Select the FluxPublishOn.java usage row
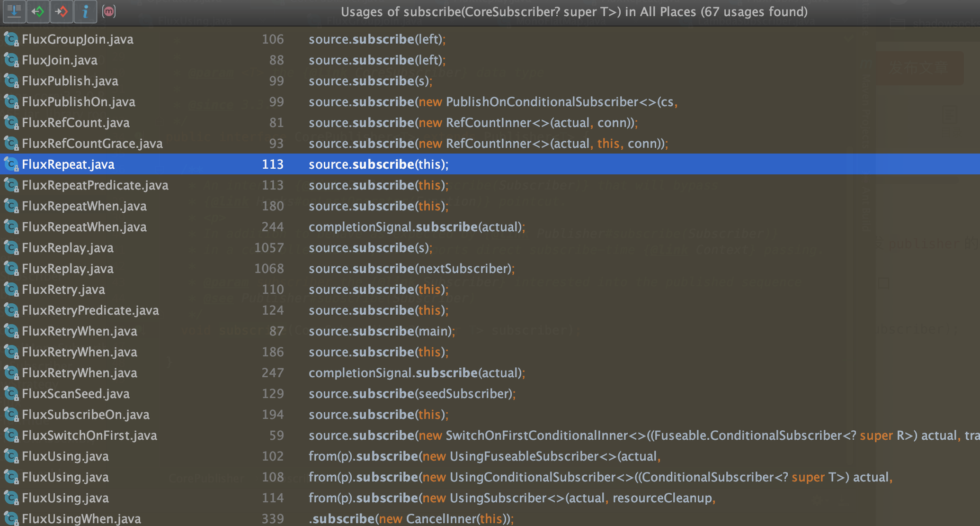Viewport: 980px width, 526px height. 490,102
